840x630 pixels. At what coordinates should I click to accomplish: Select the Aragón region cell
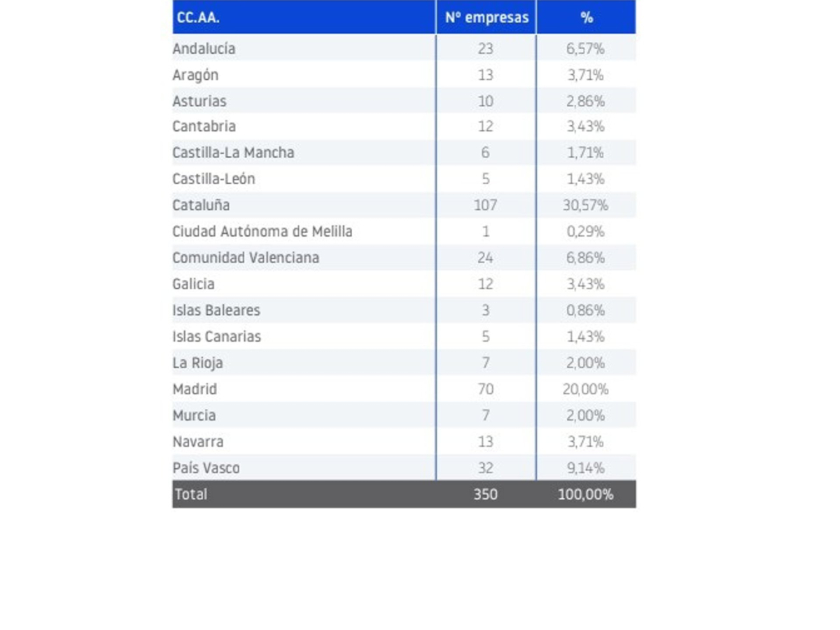pyautogui.click(x=195, y=76)
